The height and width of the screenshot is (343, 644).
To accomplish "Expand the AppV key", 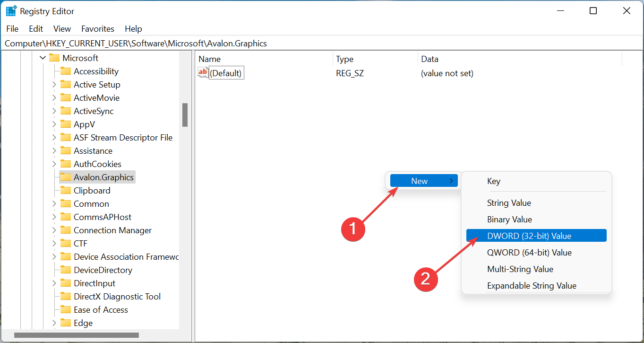I will click(54, 124).
